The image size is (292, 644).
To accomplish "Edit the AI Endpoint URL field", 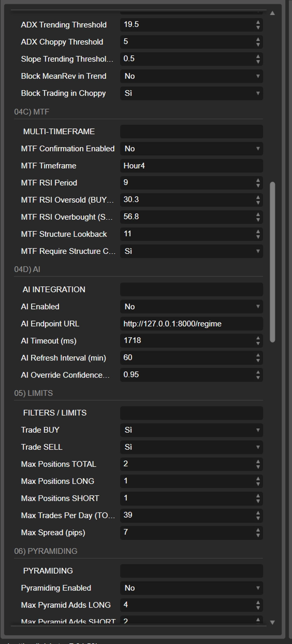I will [191, 323].
